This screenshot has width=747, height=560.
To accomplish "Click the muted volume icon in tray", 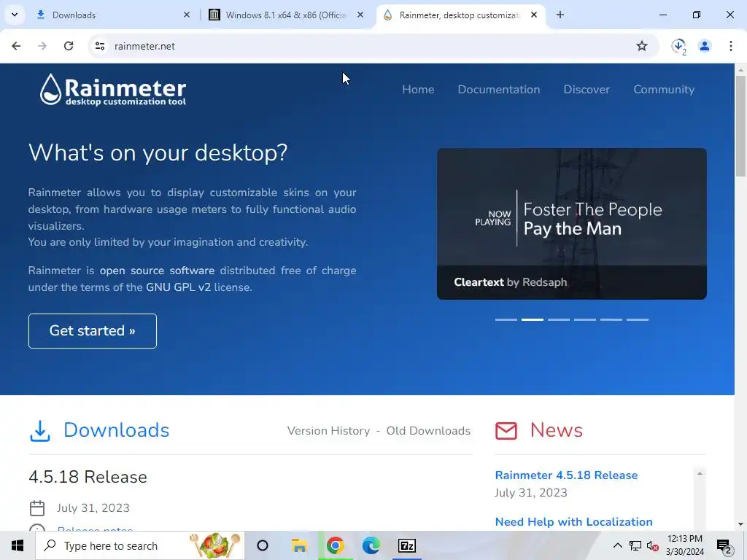I will click(653, 545).
